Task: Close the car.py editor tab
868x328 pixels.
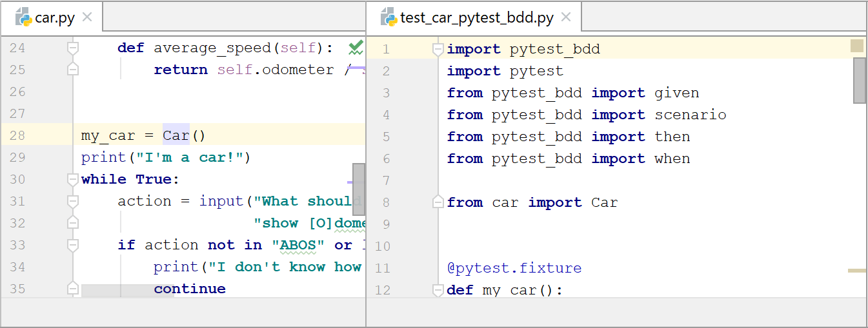Action: click(88, 17)
